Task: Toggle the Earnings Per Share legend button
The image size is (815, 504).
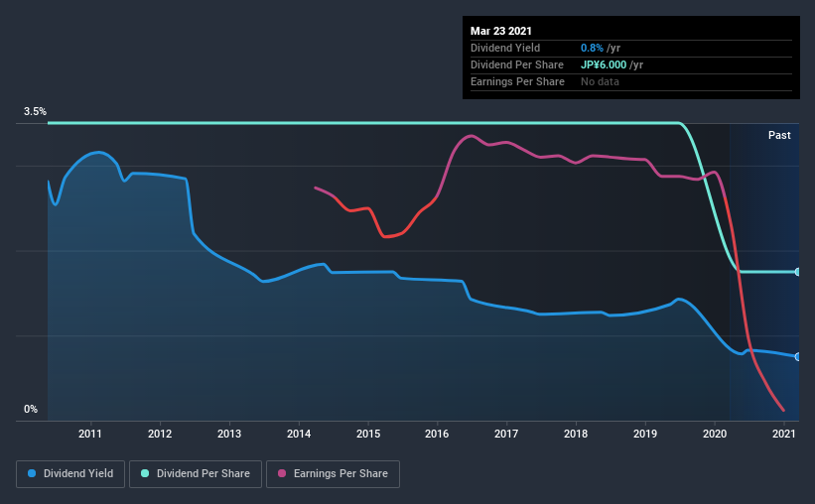Action: click(333, 474)
